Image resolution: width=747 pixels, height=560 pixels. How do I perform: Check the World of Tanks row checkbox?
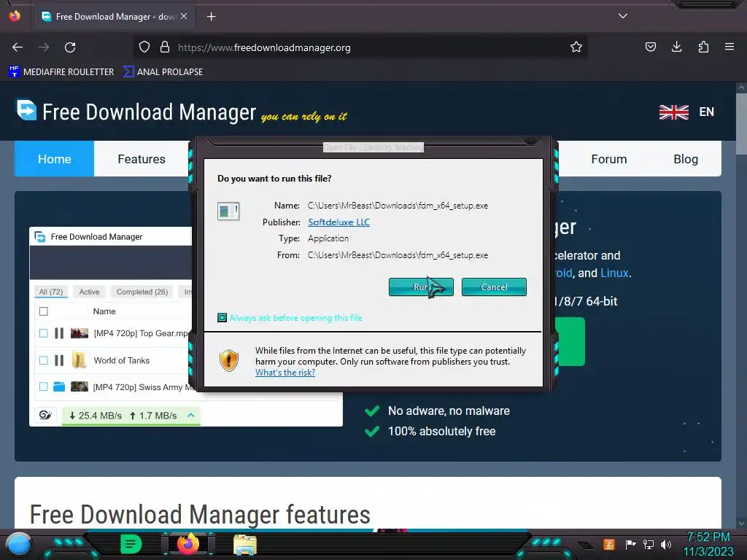pyautogui.click(x=43, y=360)
